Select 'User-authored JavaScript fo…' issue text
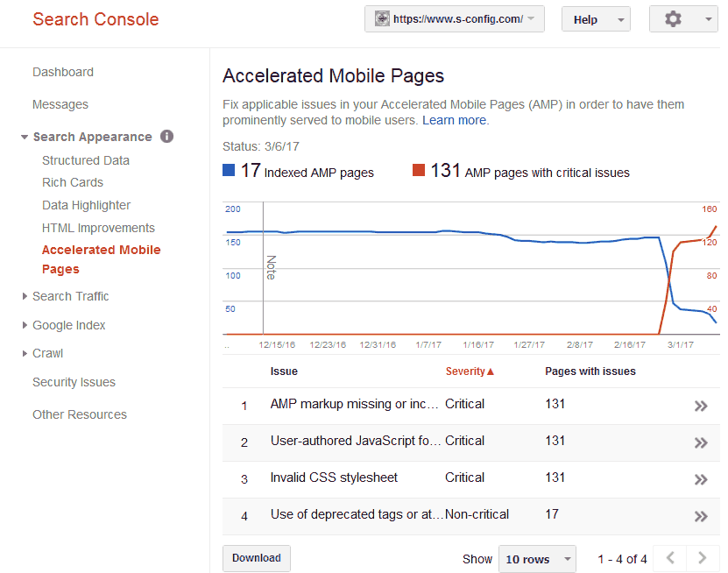This screenshot has height=573, width=728. pos(355,441)
